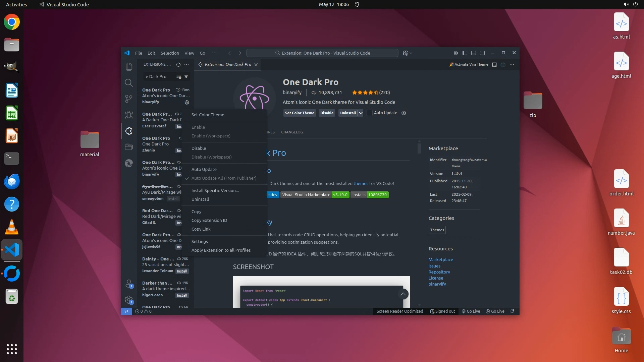Image resolution: width=644 pixels, height=362 pixels.
Task: Open the Accounts icon in activity bar
Action: click(x=129, y=284)
